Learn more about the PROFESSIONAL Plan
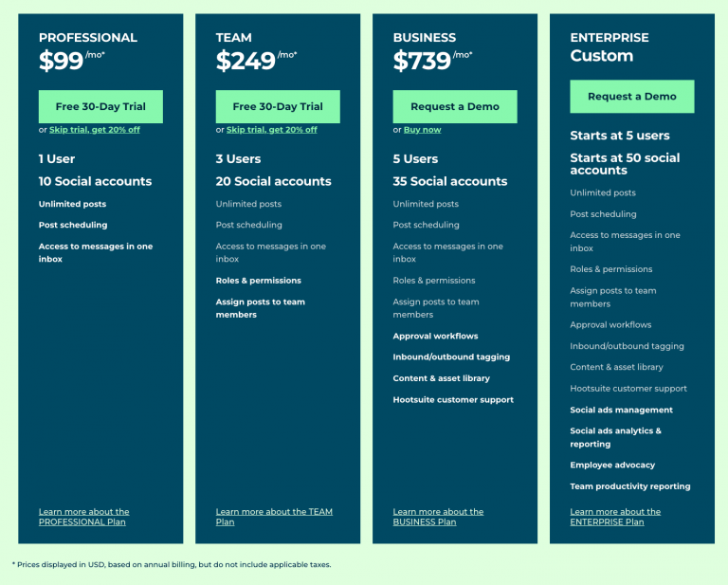This screenshot has width=728, height=585. (83, 517)
